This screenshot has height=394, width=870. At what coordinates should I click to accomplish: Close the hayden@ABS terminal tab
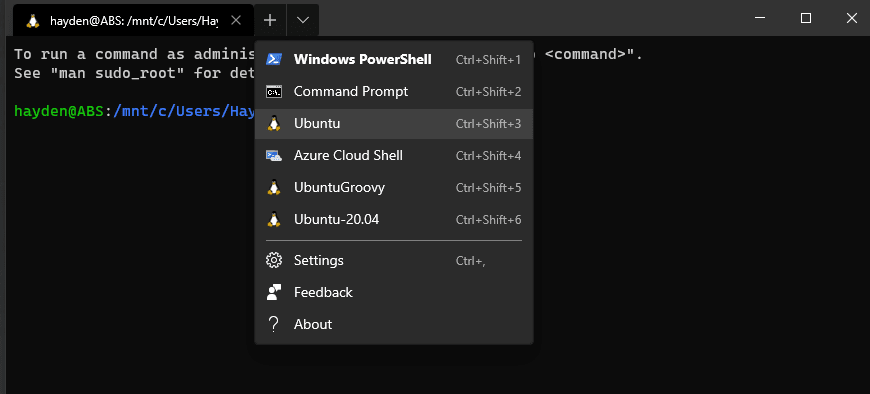pyautogui.click(x=236, y=21)
